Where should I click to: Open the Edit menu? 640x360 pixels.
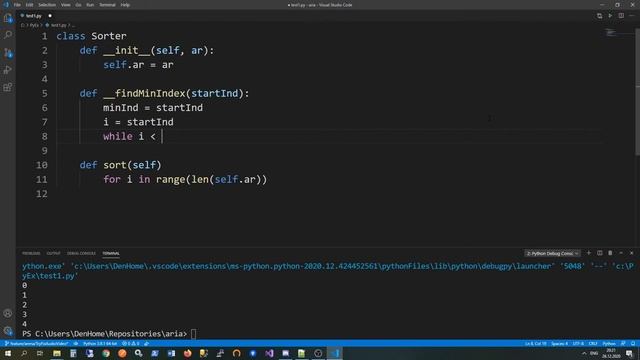coord(29,5)
